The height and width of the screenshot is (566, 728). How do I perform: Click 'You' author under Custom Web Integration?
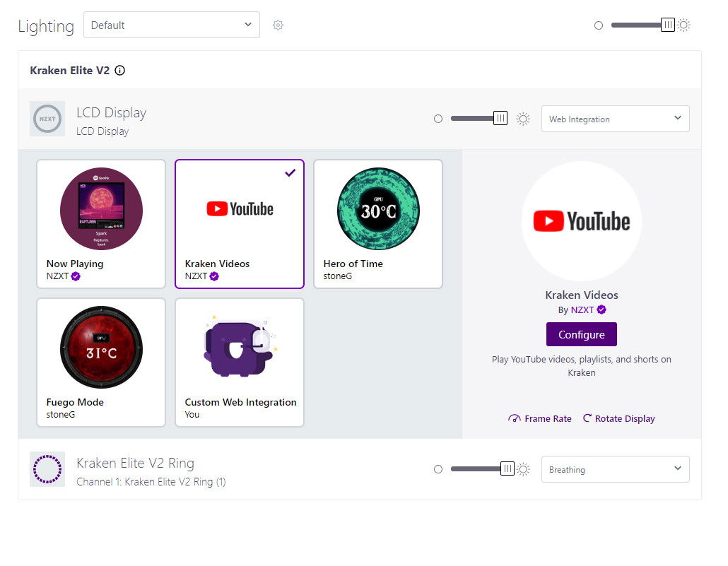coord(192,414)
